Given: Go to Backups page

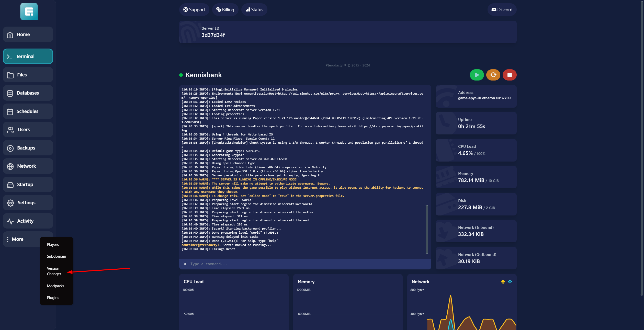Looking at the screenshot, I should pyautogui.click(x=28, y=148).
